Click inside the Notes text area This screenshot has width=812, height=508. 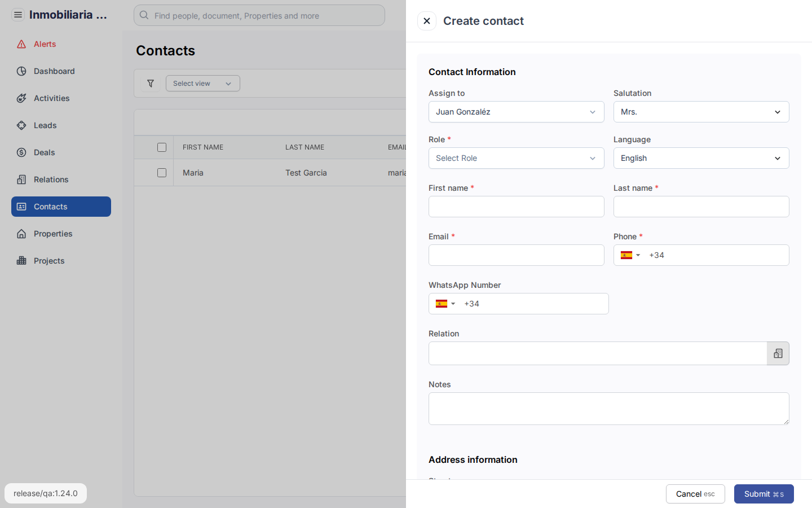tap(608, 408)
